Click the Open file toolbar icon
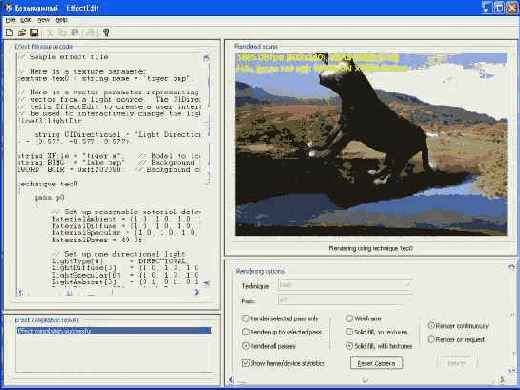520x390 pixels. pyautogui.click(x=22, y=33)
